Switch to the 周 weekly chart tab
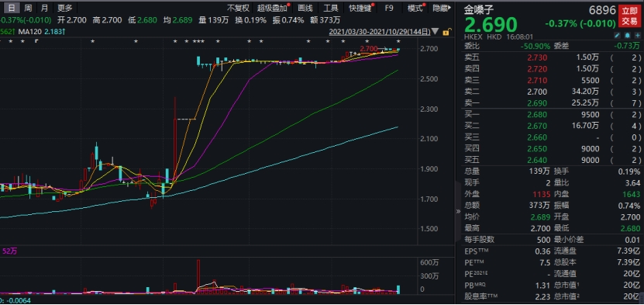Viewport: 644px width, 305px height. click(x=28, y=8)
